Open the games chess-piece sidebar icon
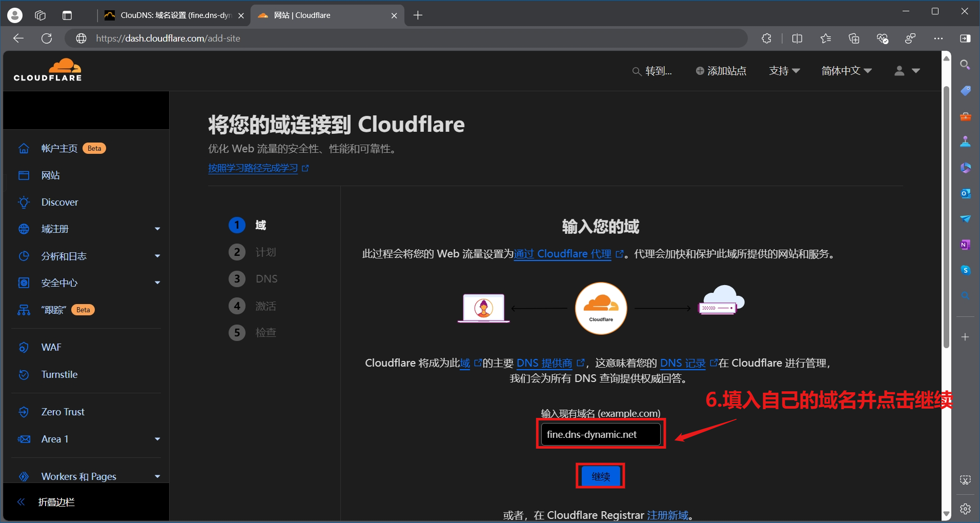This screenshot has height=523, width=980. [x=965, y=142]
